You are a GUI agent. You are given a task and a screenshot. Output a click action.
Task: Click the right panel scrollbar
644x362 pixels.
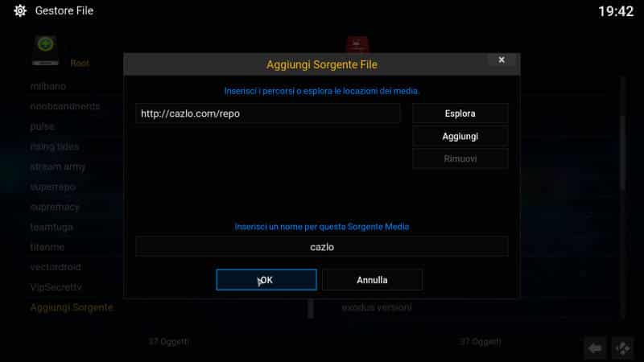623,197
